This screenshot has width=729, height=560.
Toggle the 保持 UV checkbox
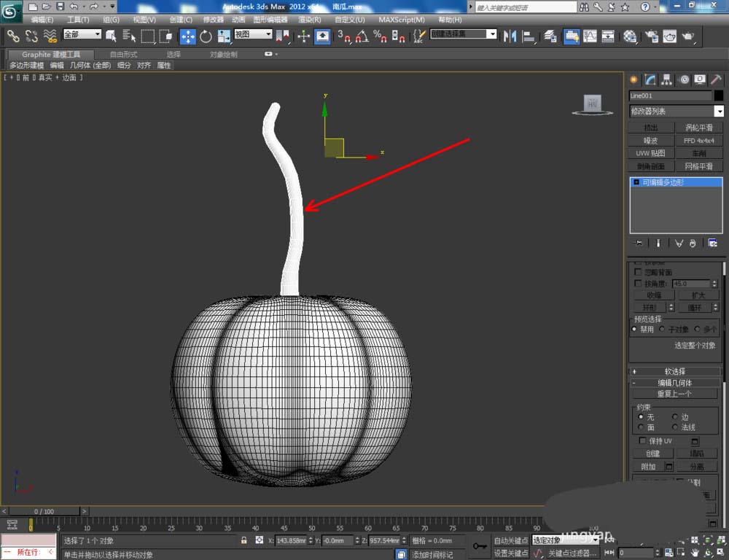point(642,441)
